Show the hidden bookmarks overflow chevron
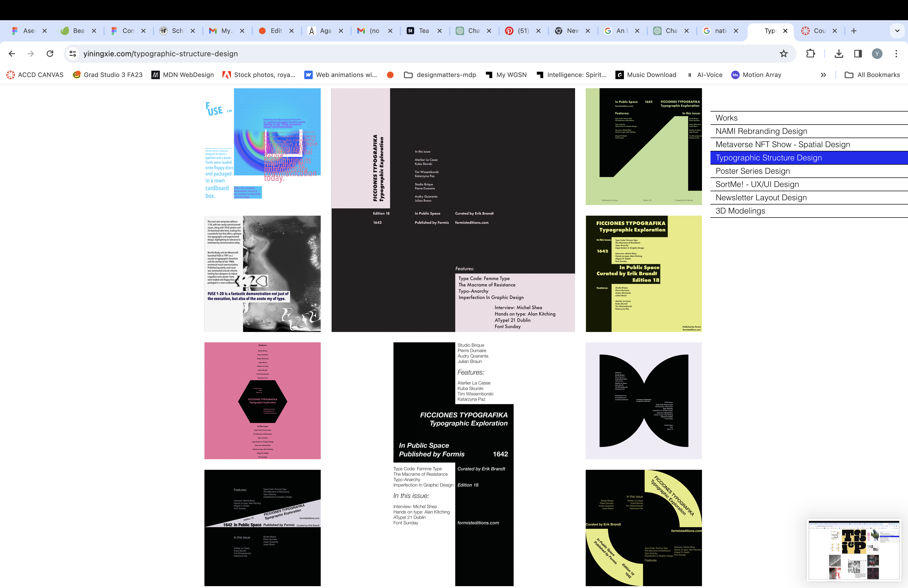 (823, 75)
